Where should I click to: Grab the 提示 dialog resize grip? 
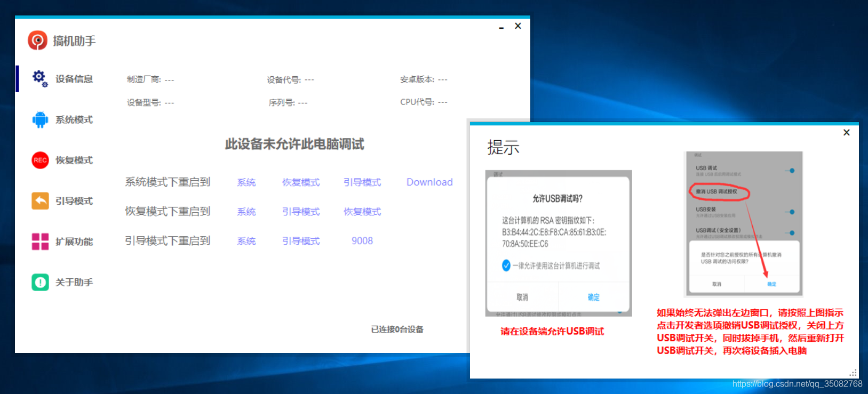click(853, 373)
